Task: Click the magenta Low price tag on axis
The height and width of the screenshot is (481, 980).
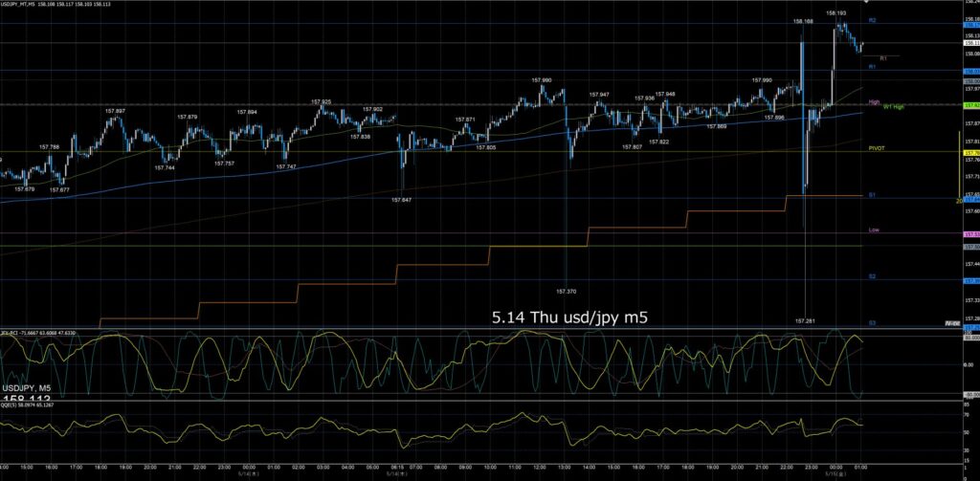Action: tap(972, 234)
